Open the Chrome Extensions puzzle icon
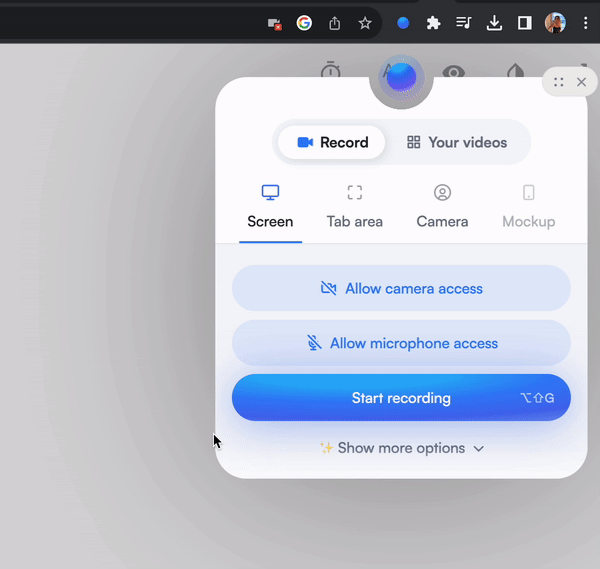The height and width of the screenshot is (569, 600). click(x=433, y=23)
